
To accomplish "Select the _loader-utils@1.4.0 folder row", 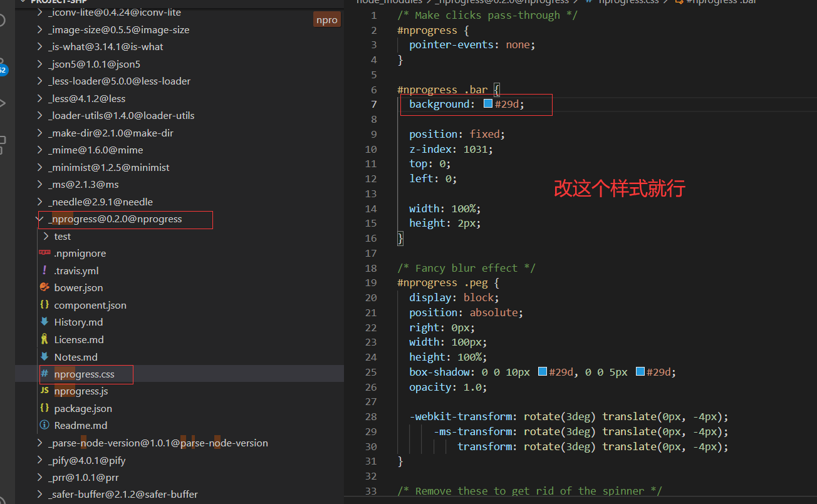I will pyautogui.click(x=179, y=115).
